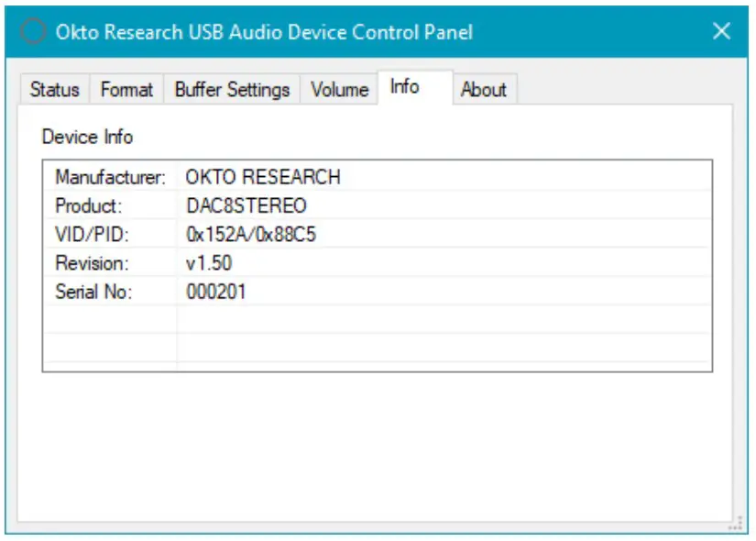Click the 000201 serial number value
Viewport: 756px width, 541px height.
click(x=215, y=293)
